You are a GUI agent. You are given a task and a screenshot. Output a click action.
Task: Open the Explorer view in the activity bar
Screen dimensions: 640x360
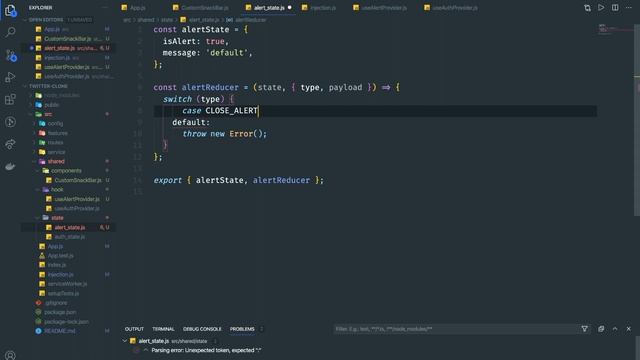(x=10, y=10)
